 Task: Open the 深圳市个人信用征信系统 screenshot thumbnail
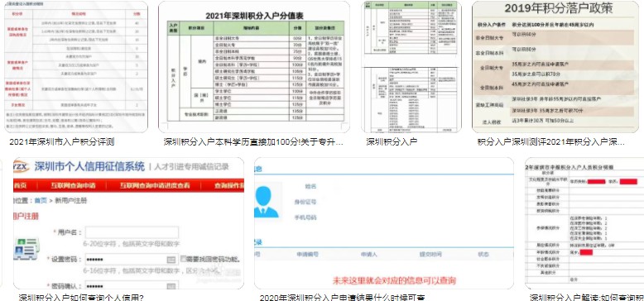[x=128, y=223]
